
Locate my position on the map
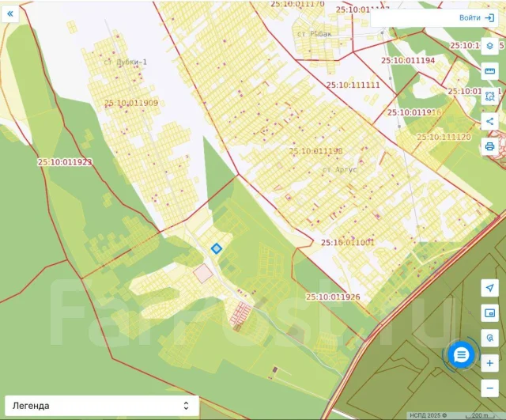(x=489, y=288)
